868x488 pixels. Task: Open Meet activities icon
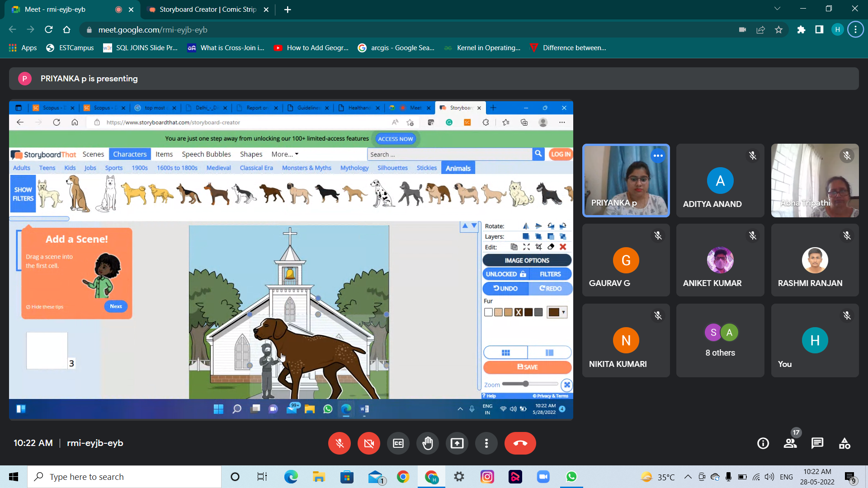point(844,443)
